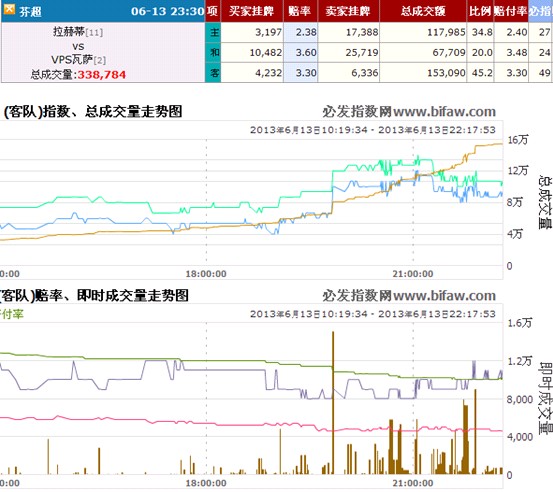Viewport: 553px width, 492px height.
Task: Click the 3.30 cell in 赔付率 column
Action: (517, 73)
